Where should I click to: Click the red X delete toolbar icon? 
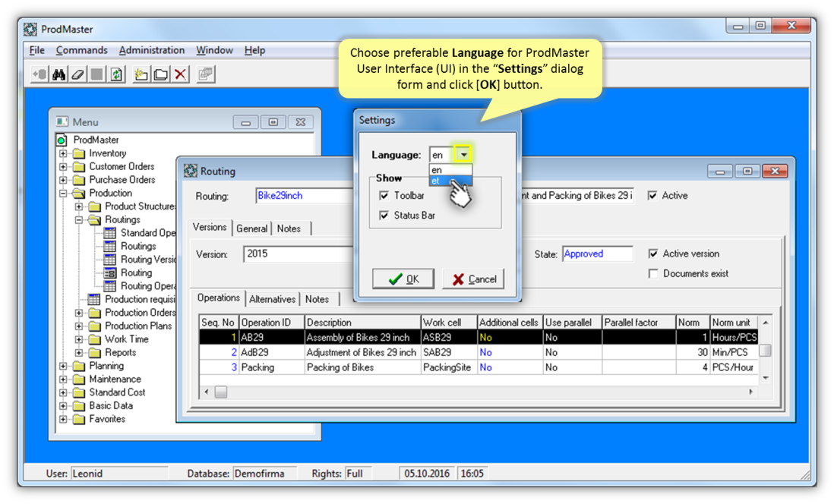[180, 74]
